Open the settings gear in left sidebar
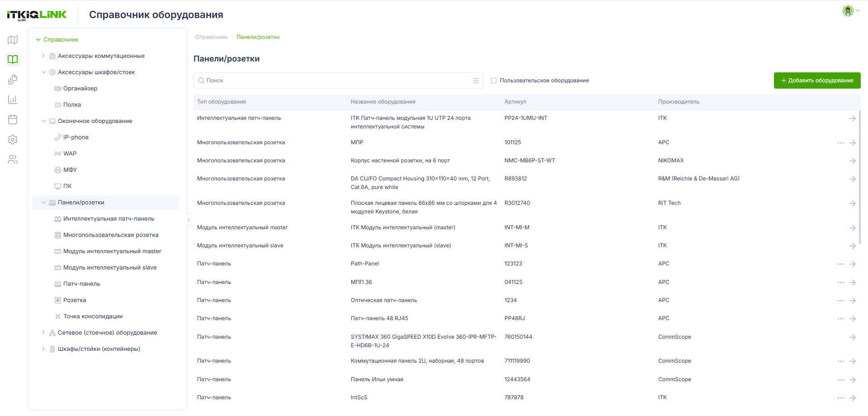 pyautogui.click(x=13, y=139)
